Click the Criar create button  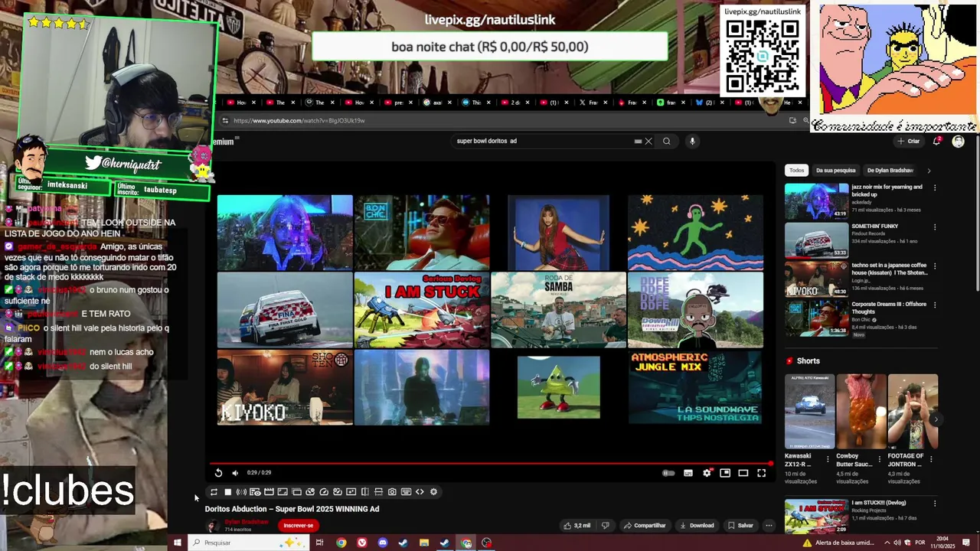coord(909,141)
